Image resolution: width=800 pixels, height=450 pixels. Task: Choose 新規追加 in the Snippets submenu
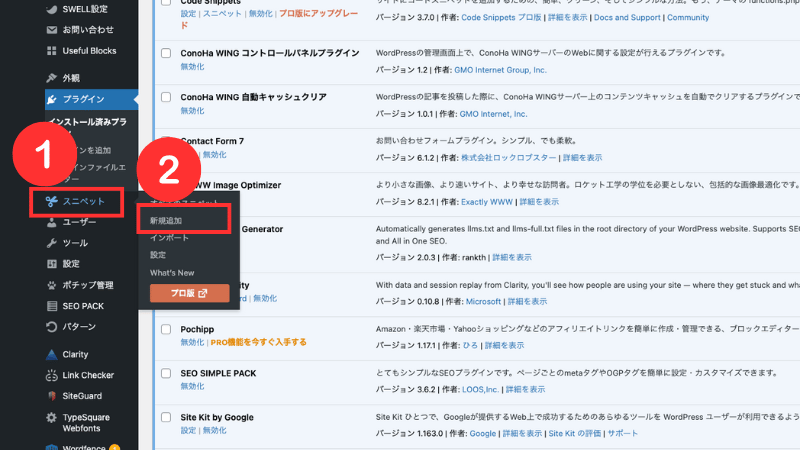[x=165, y=220]
